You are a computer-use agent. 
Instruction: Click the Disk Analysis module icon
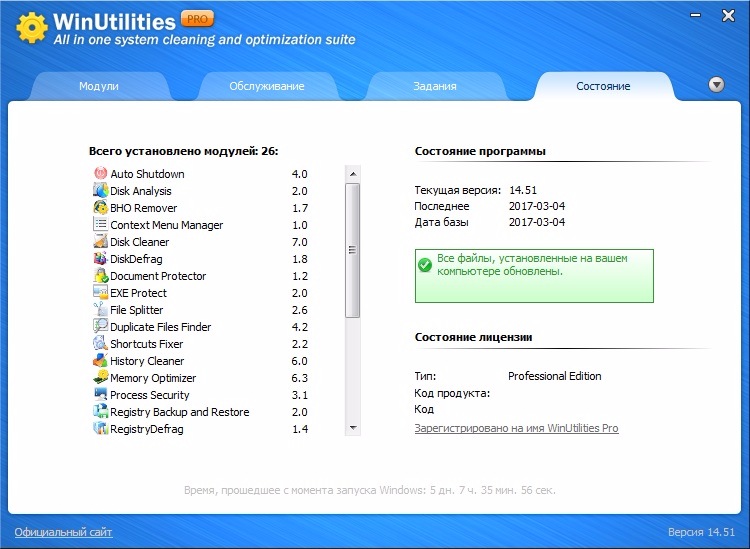[100, 190]
